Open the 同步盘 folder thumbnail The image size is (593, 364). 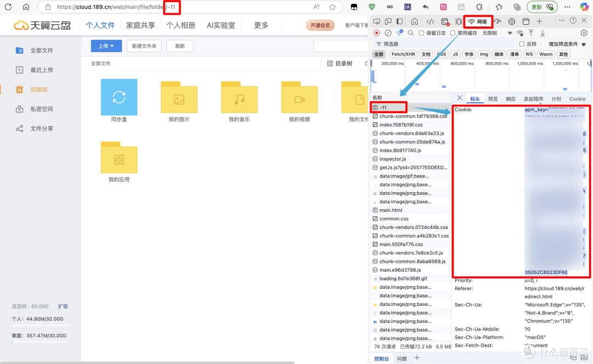point(119,97)
